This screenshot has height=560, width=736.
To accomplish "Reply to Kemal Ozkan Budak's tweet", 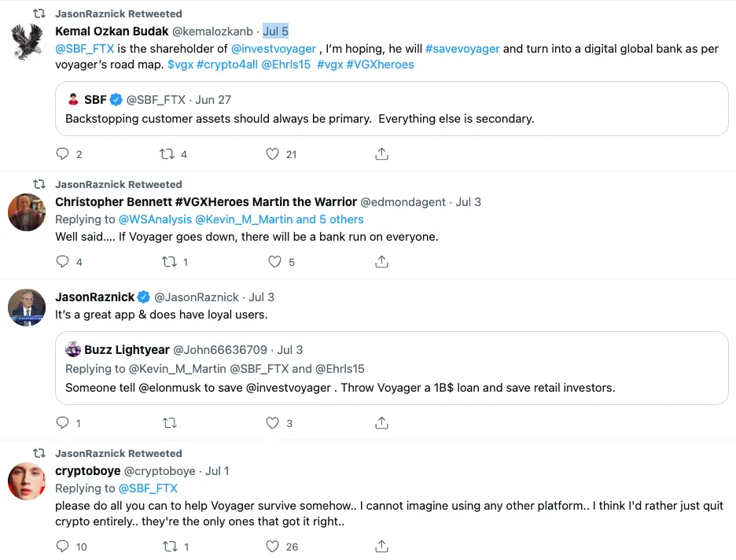I will (63, 153).
